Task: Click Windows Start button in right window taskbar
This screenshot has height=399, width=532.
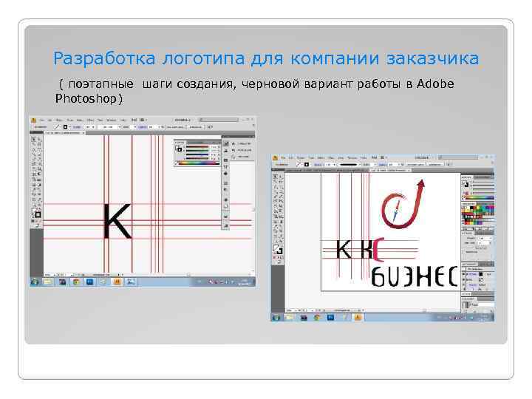Action: click(x=276, y=318)
